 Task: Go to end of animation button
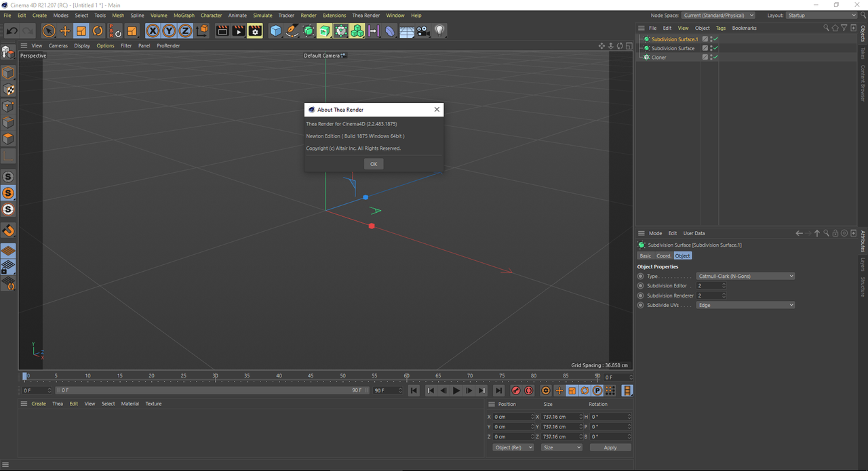point(498,390)
